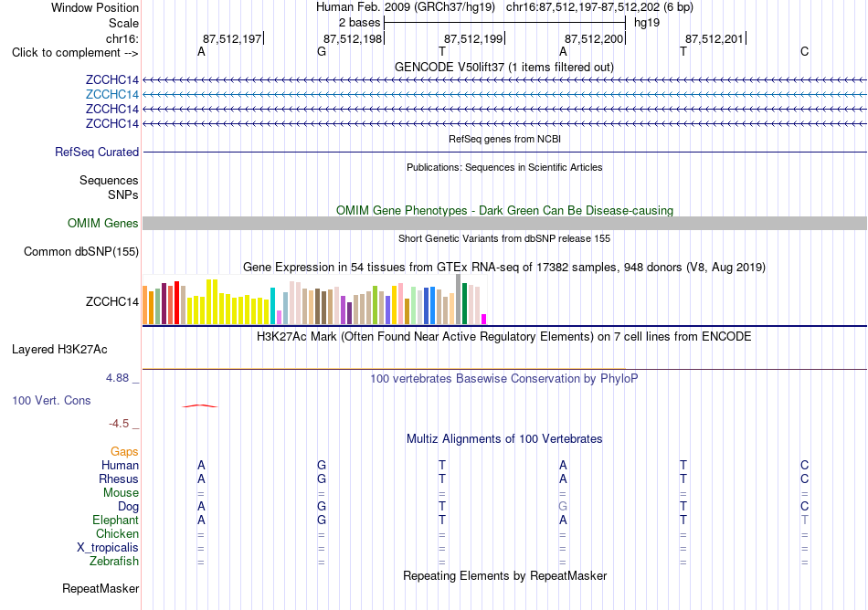
Task: Click 'Publications: Sequences in Scientific Articles' title
Action: click(504, 168)
